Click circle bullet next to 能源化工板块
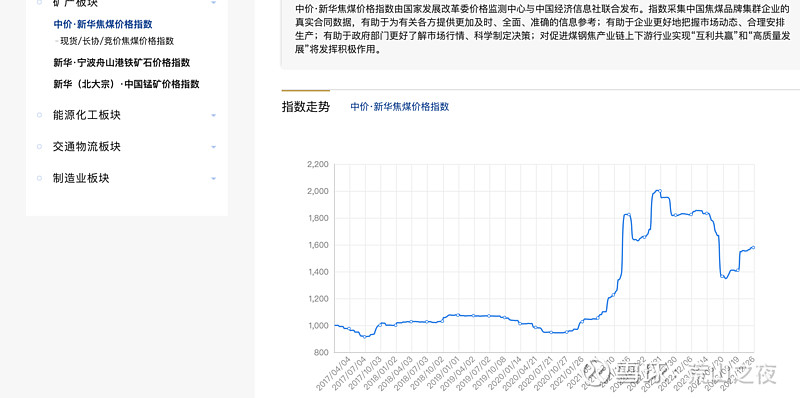800x398 pixels. click(x=39, y=115)
